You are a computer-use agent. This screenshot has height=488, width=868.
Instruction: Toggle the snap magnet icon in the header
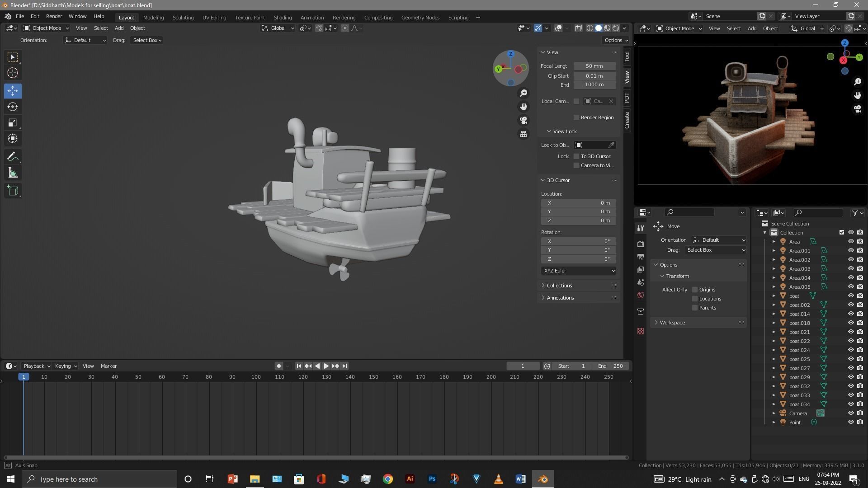point(319,28)
